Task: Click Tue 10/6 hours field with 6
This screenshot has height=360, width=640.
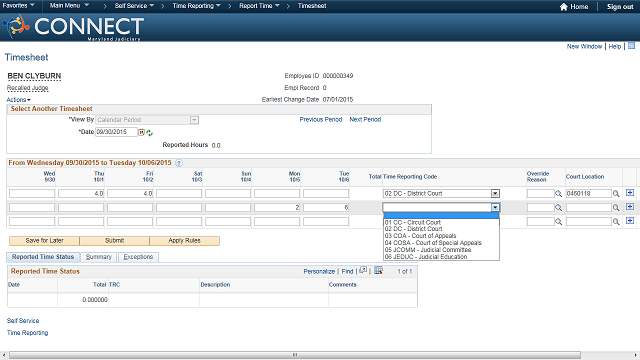Action: (x=326, y=207)
